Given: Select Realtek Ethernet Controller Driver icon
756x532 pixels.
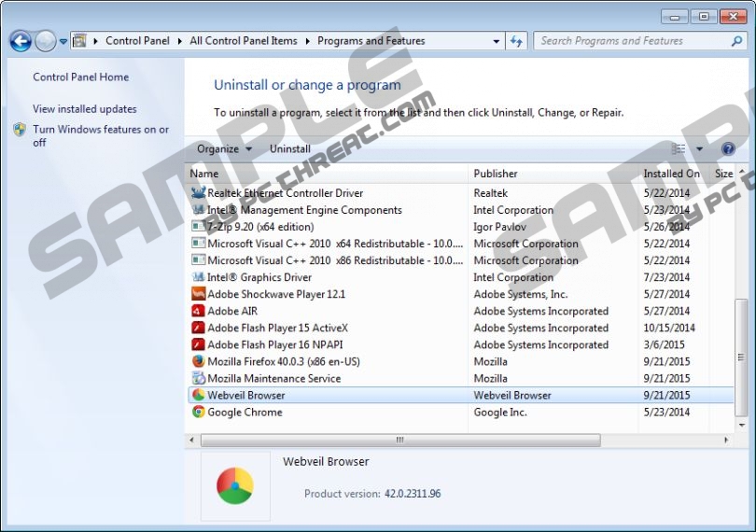Looking at the screenshot, I should 198,193.
